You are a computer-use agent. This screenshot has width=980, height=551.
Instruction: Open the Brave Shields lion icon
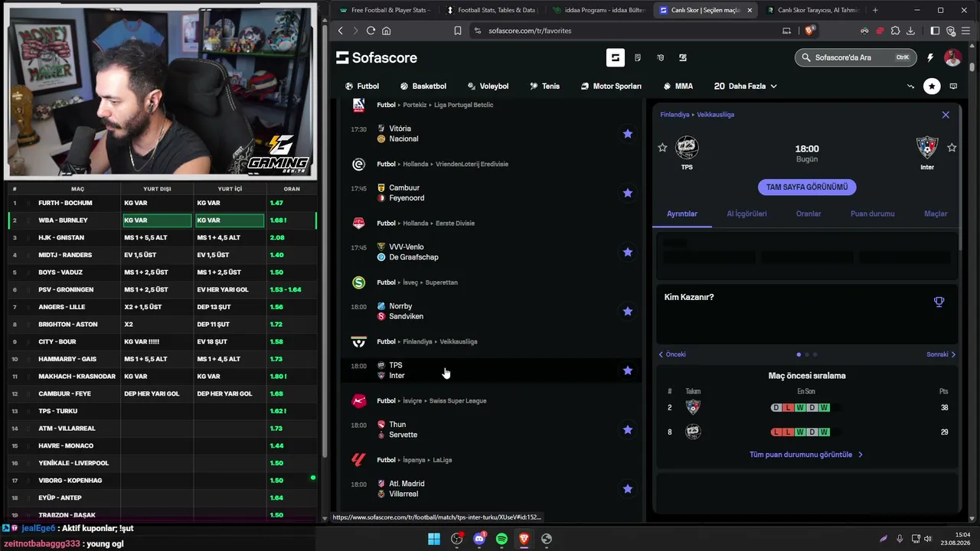tap(810, 31)
